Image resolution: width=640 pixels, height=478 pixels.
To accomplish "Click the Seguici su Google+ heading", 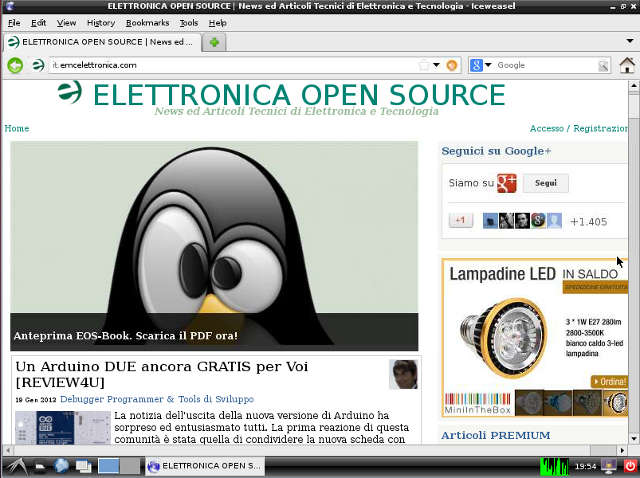I will pos(496,151).
